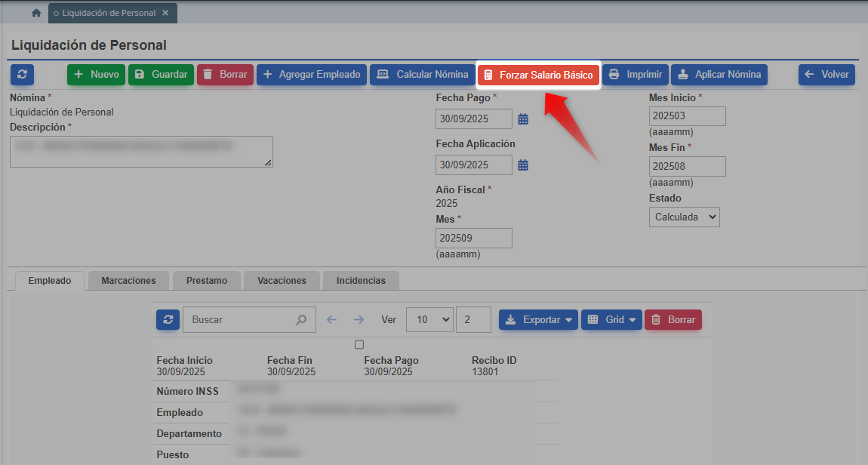Go to previous record with left arrow
Screen dimensions: 868x465
[331, 319]
